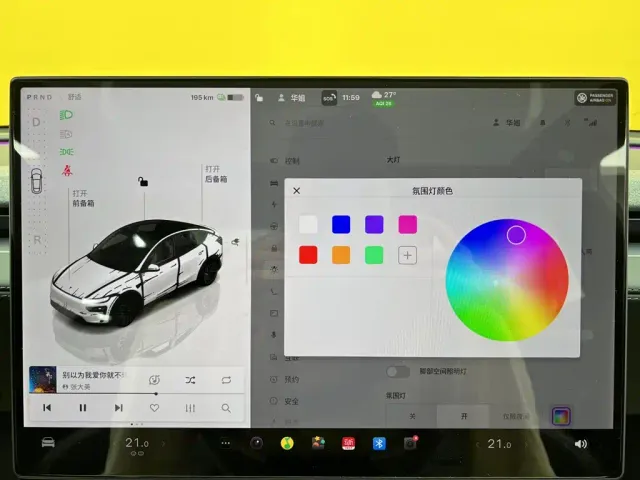
Task: Click the seatbelt warning icon
Action: tap(67, 170)
